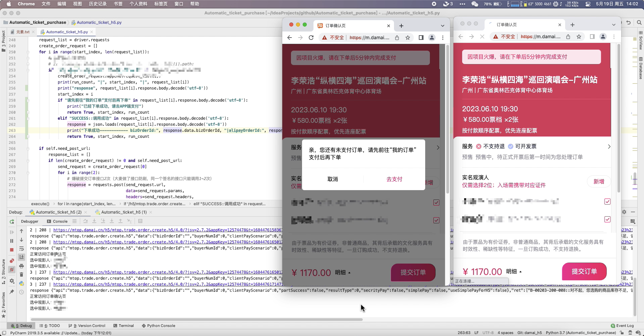Toggle Mute Breakpoints icon
This screenshot has width=644, height=336.
tap(12, 269)
